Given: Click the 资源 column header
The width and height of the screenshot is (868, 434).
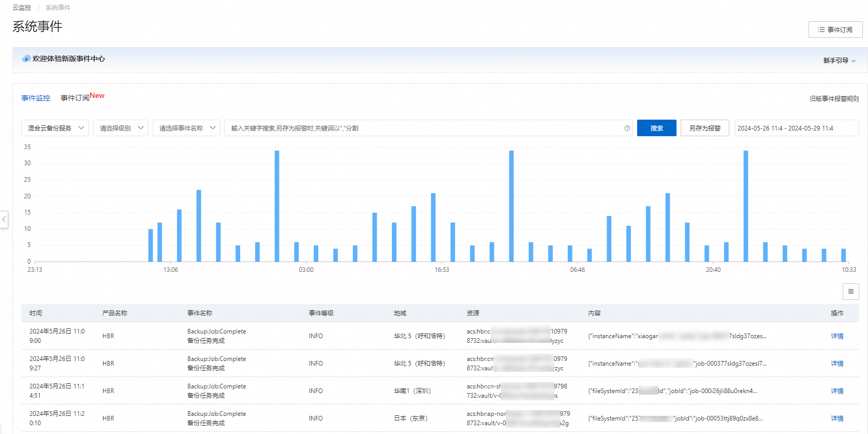Looking at the screenshot, I should pos(473,313).
